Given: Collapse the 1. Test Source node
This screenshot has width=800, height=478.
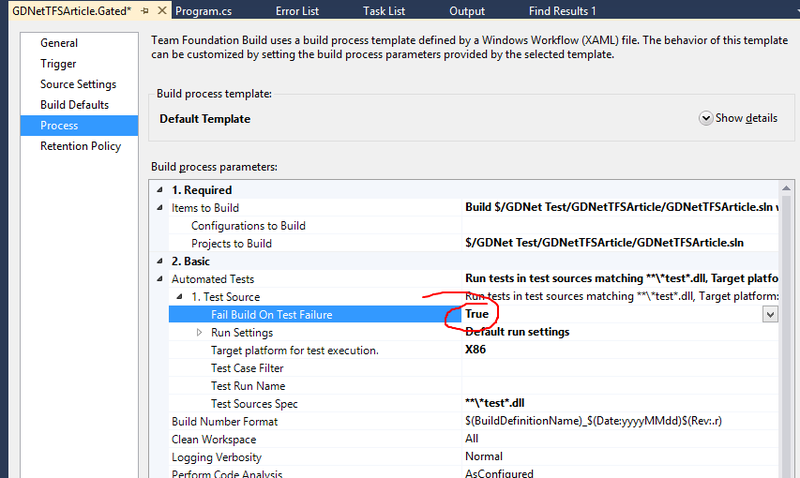Looking at the screenshot, I should [x=180, y=296].
